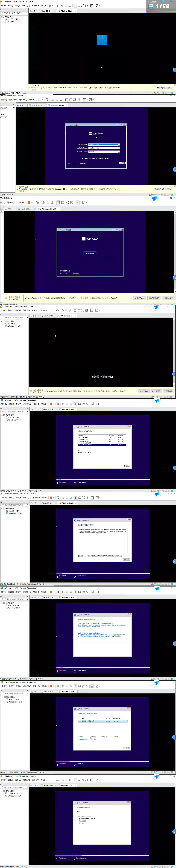Screen dimensions: 176x868
Task: Open 文件(F) menu in Windows-logo boot screenshot
Action: tap(3, 6)
